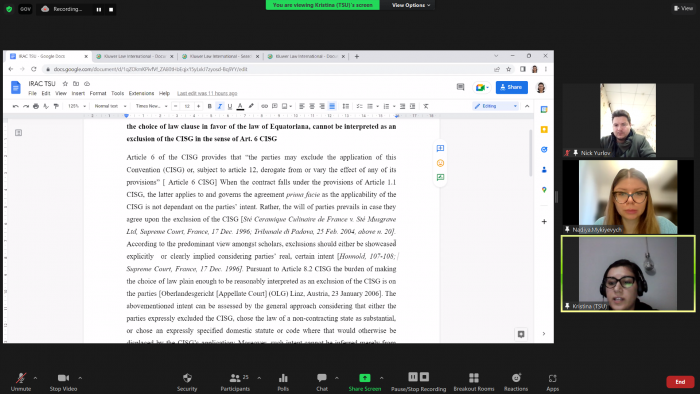Toggle Stop Video camera

pos(63,382)
